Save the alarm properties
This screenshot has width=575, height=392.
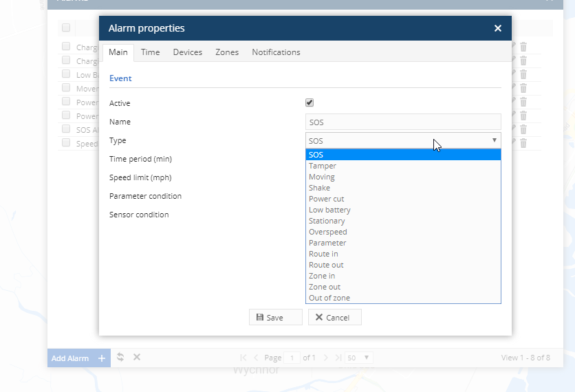click(275, 317)
